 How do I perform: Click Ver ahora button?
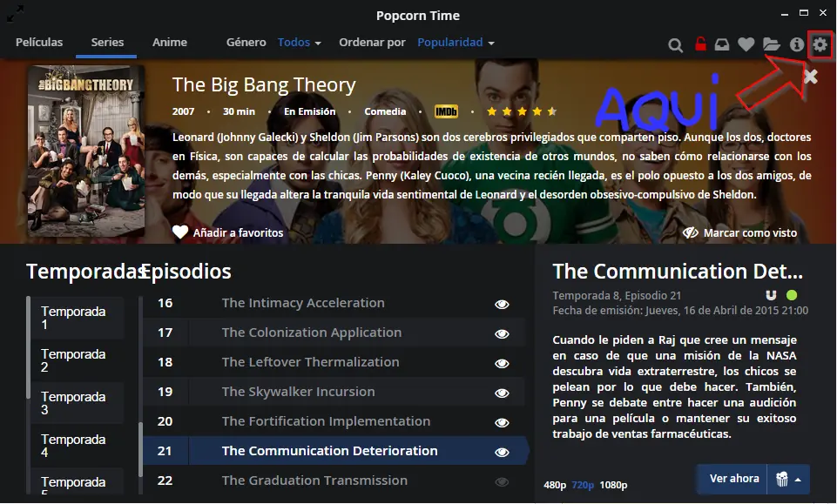pyautogui.click(x=733, y=479)
